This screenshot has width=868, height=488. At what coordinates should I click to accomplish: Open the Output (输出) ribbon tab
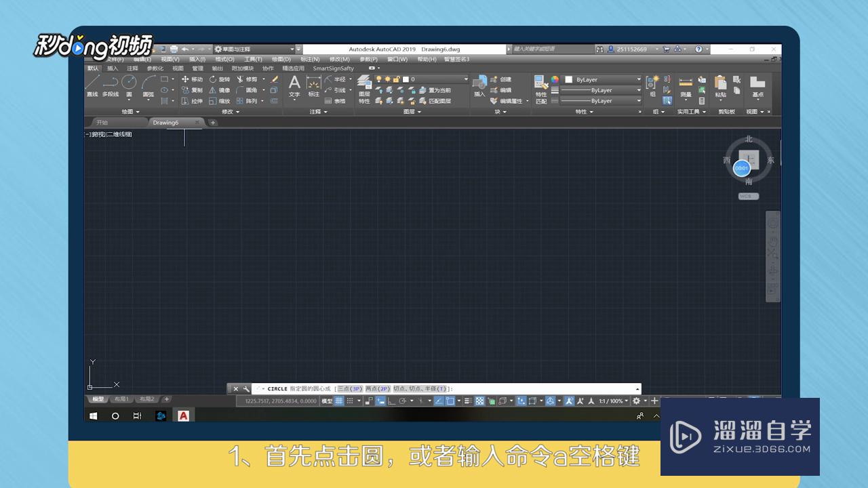(217, 68)
